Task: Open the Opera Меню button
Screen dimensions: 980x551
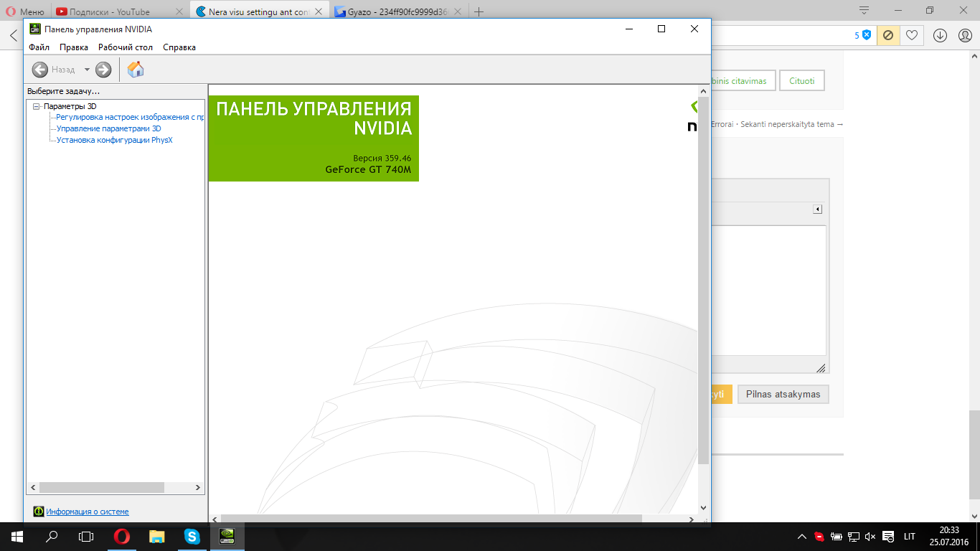Action: click(x=25, y=11)
